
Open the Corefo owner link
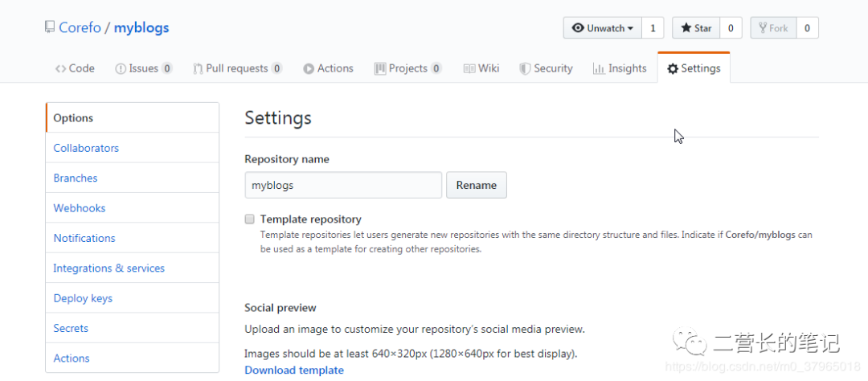coord(80,27)
